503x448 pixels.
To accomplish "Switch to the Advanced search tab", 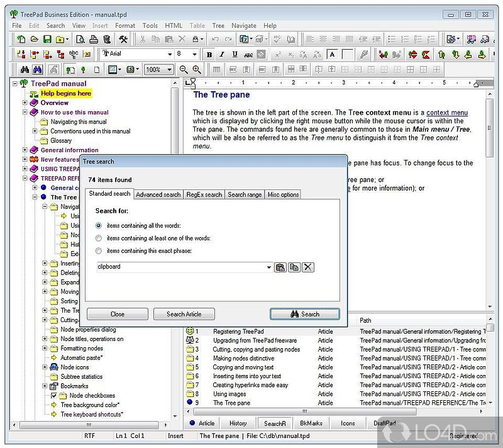I will [158, 194].
